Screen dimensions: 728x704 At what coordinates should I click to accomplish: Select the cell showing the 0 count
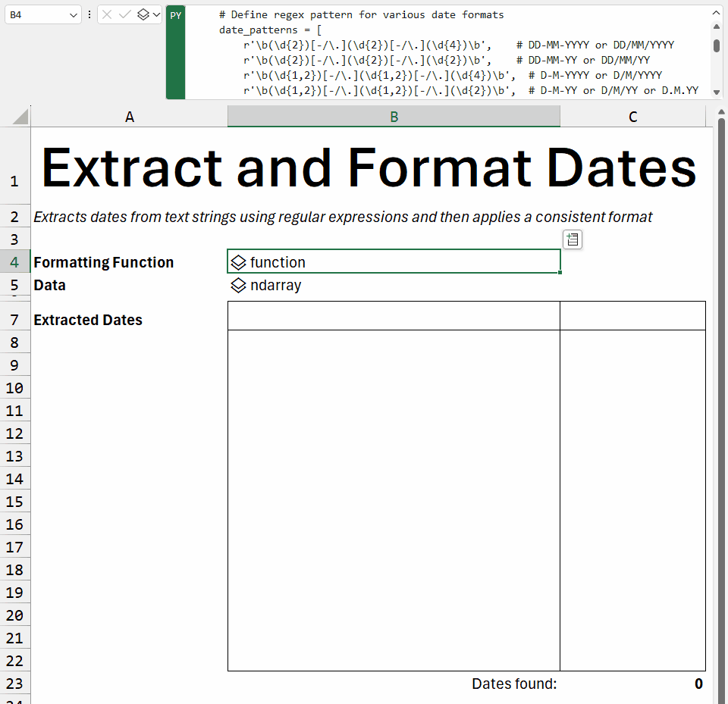tap(698, 684)
